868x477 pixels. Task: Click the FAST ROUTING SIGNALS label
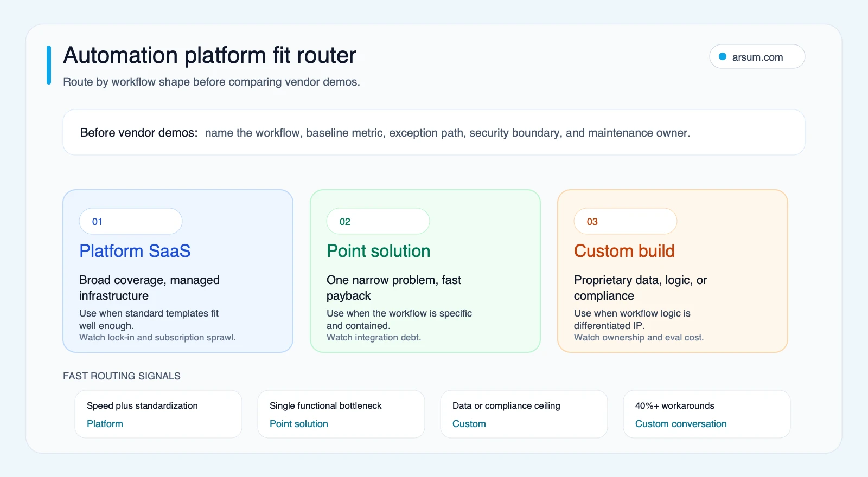pyautogui.click(x=122, y=376)
